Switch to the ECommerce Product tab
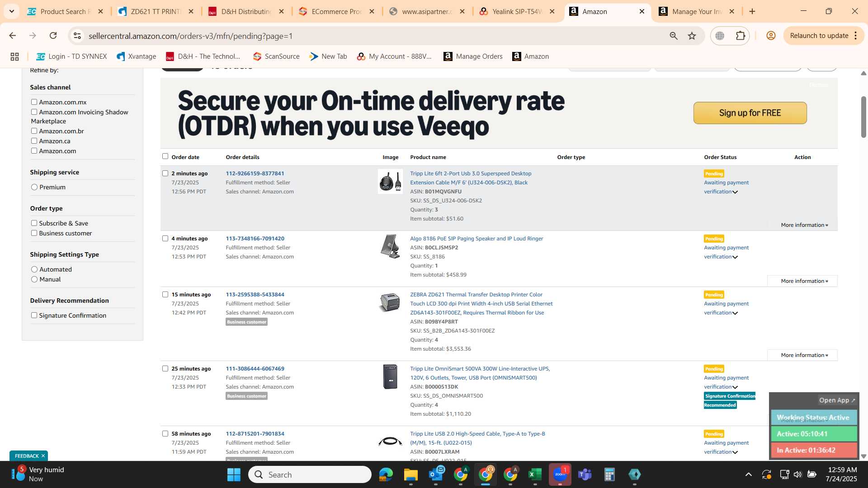 click(x=337, y=11)
